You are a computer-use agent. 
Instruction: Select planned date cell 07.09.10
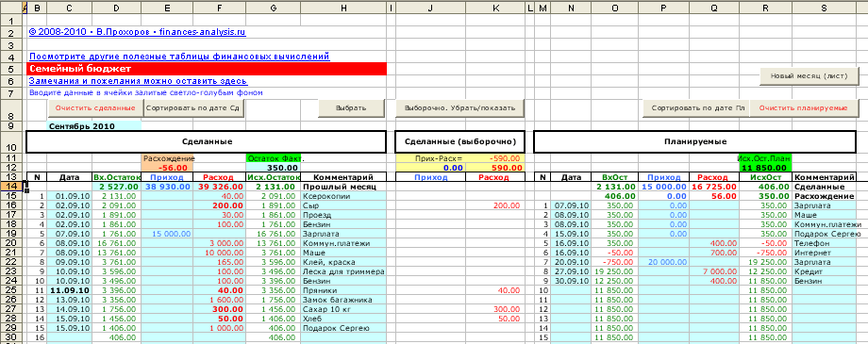pyautogui.click(x=570, y=205)
